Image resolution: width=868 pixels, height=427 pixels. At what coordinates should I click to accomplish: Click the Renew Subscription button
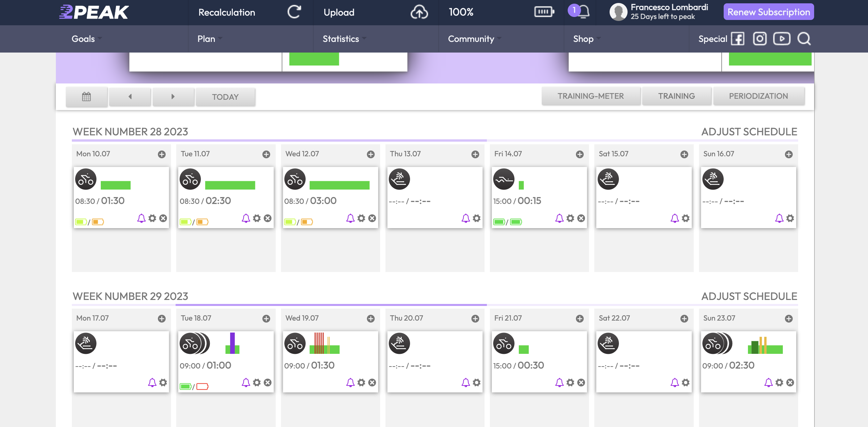tap(768, 12)
